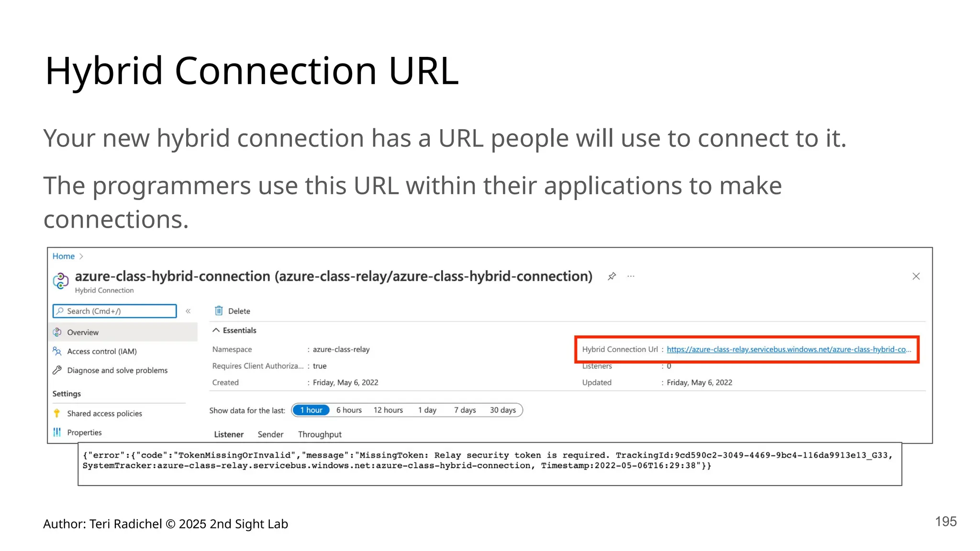Viewport: 980px width, 551px height.
Task: Click the Listeners count value 0
Action: click(669, 366)
